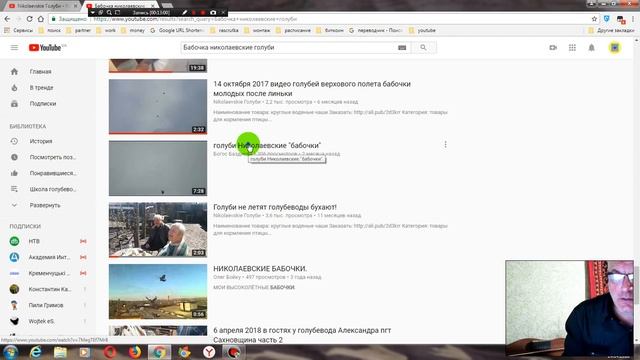Open the расписание bookmark folder
The image size is (640, 360).
pos(293,30)
